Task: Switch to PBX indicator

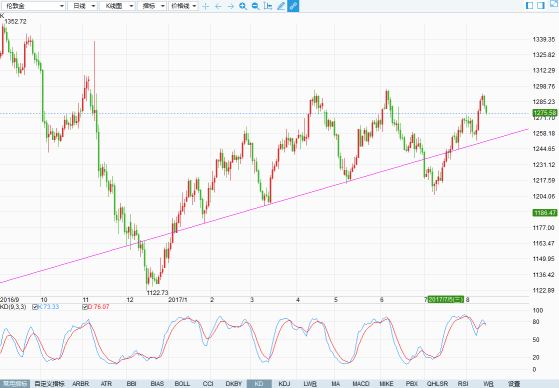Action: [412, 384]
